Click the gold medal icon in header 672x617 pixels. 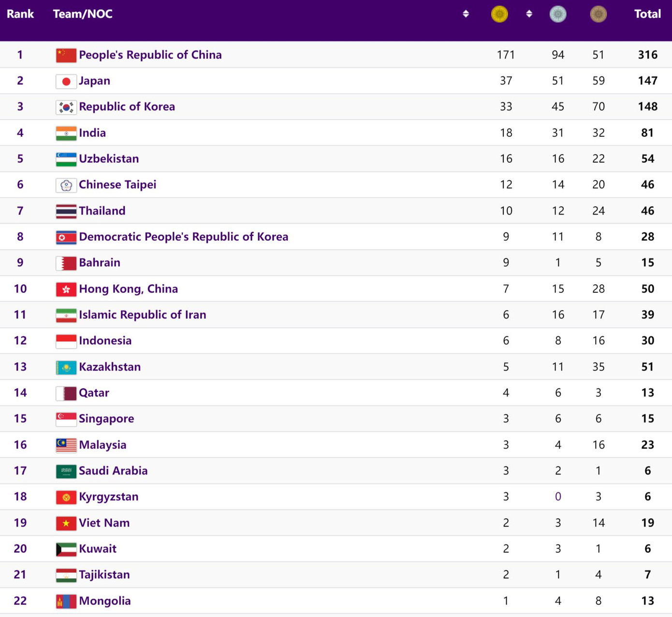[499, 14]
